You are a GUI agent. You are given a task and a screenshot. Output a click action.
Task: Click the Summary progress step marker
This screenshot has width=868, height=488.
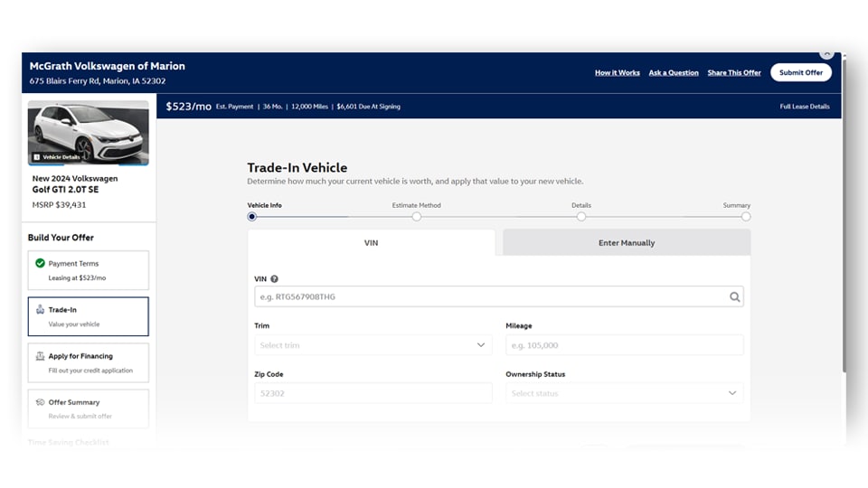coord(746,217)
